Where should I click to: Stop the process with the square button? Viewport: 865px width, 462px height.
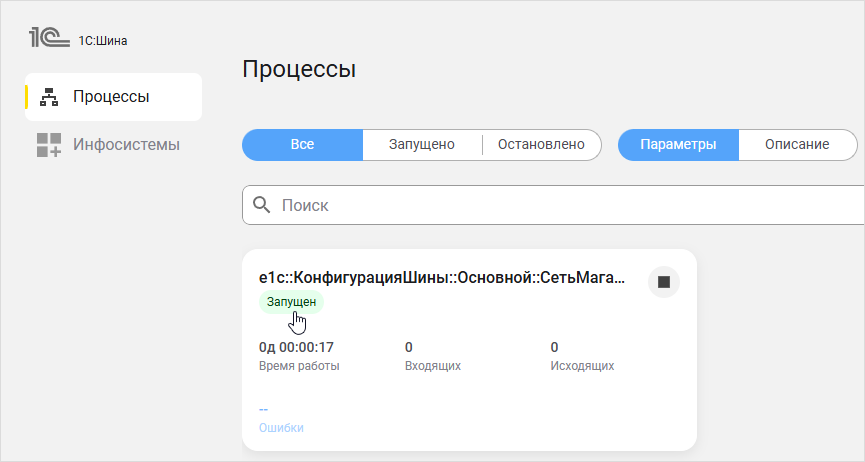664,282
